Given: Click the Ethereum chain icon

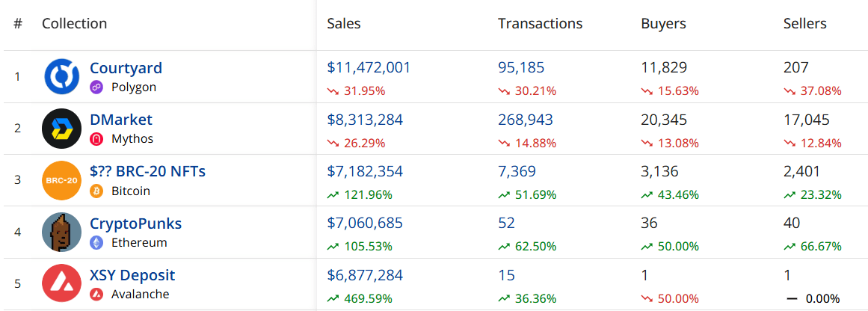Looking at the screenshot, I should pos(96,242).
